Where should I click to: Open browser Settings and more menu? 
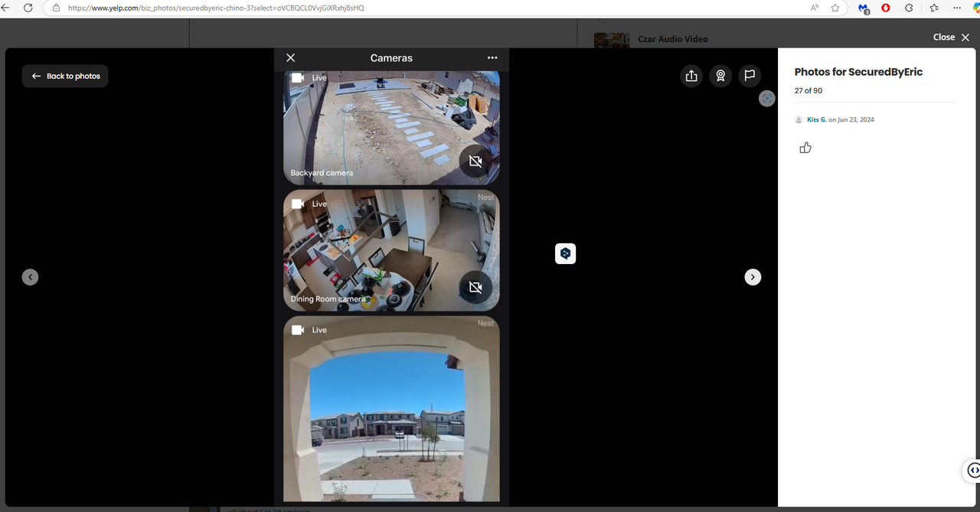coord(957,8)
